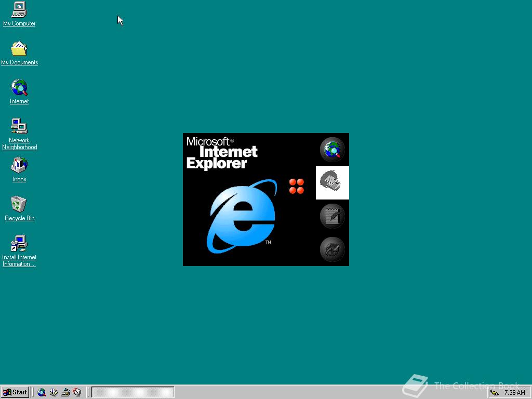
Task: Click the Microsoft Internet Explorer splash title
Action: pos(222,153)
